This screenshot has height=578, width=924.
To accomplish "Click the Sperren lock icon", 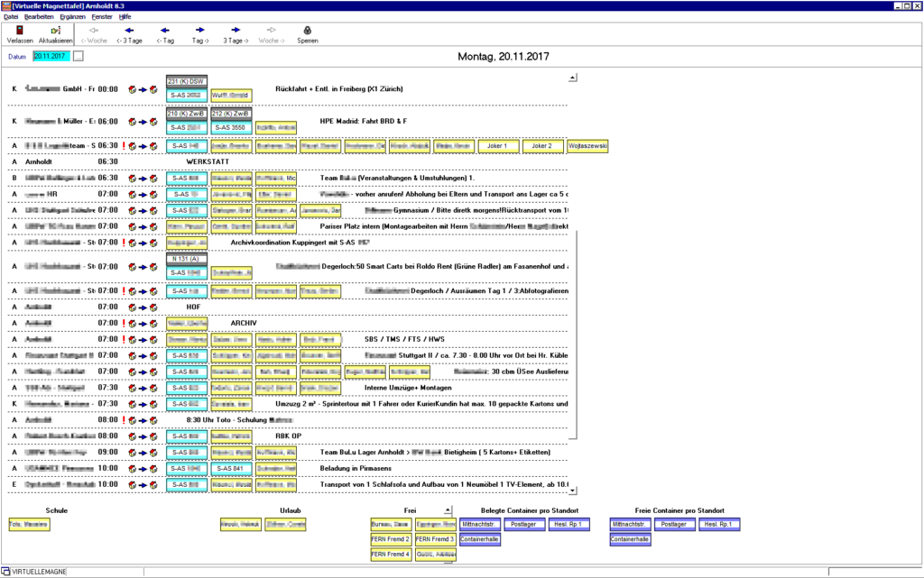I will point(307,31).
